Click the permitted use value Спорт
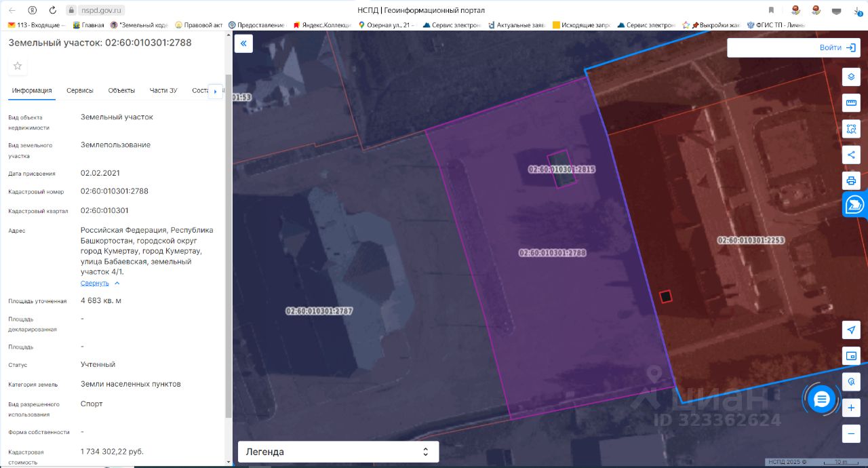Screen dimensions: 868x468 point(92,404)
